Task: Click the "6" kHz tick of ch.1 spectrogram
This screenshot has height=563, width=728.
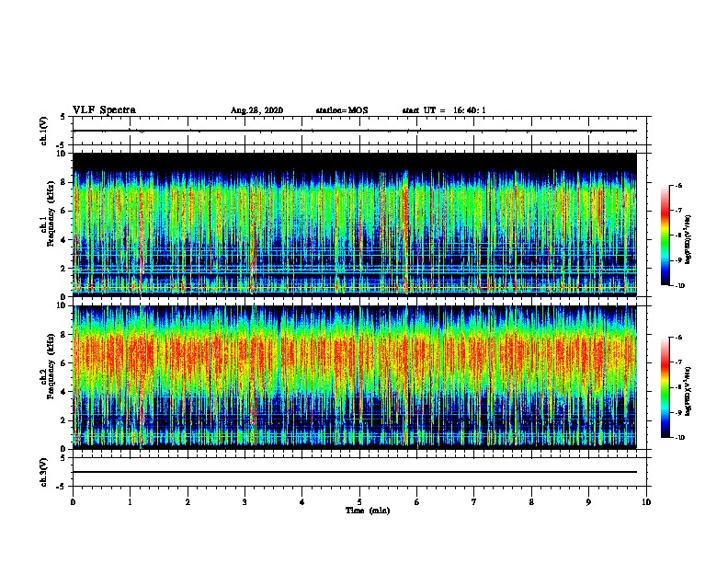Action: [63, 212]
